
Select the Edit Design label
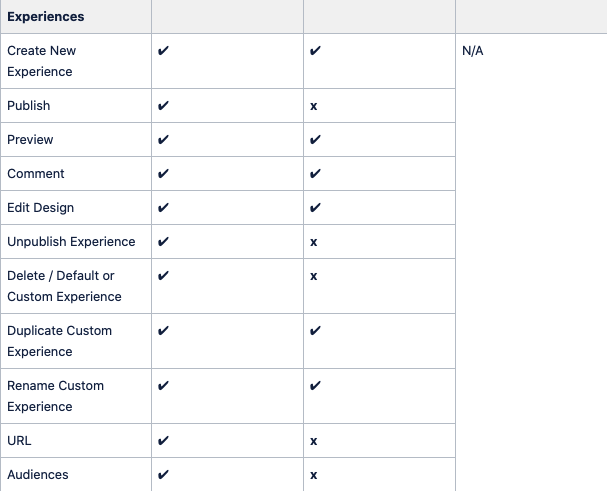41,208
